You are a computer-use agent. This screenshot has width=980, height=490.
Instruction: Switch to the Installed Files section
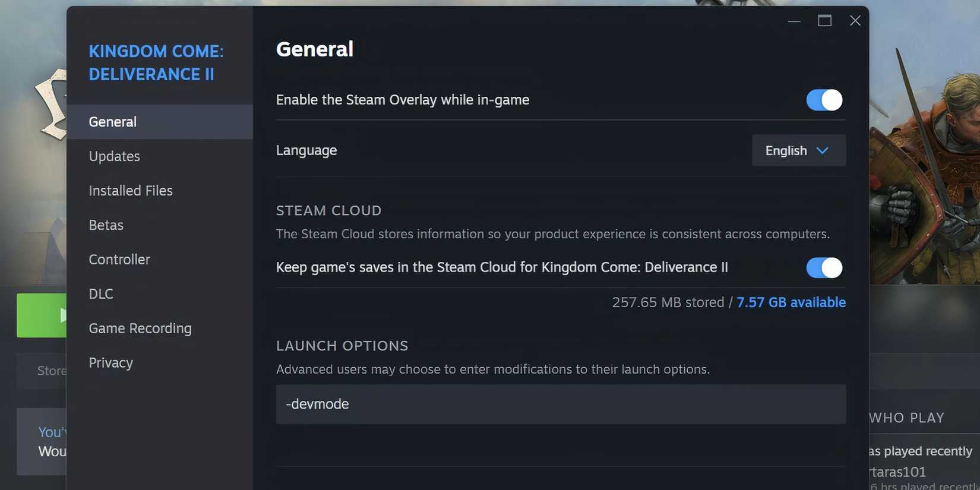click(131, 191)
